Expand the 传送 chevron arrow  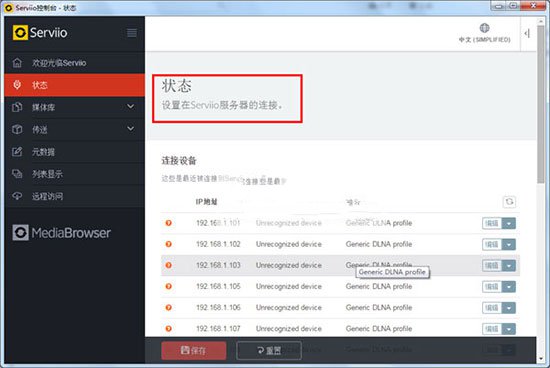coord(130,128)
